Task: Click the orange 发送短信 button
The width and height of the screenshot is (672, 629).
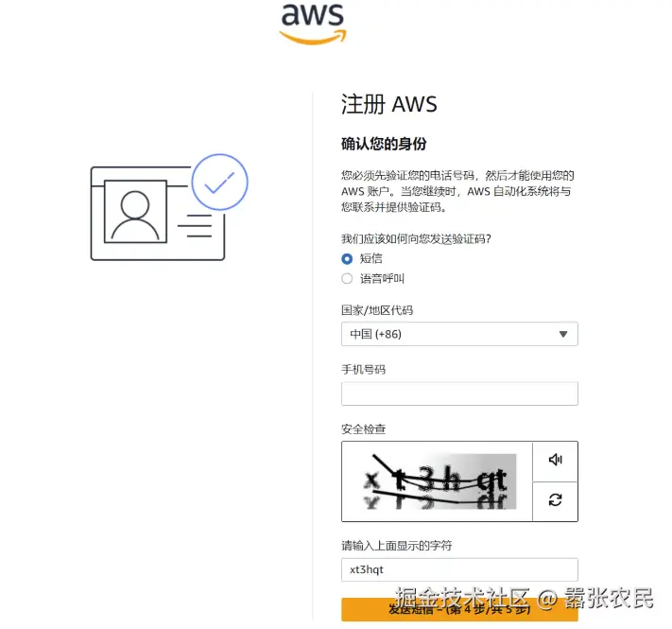Action: 459,609
